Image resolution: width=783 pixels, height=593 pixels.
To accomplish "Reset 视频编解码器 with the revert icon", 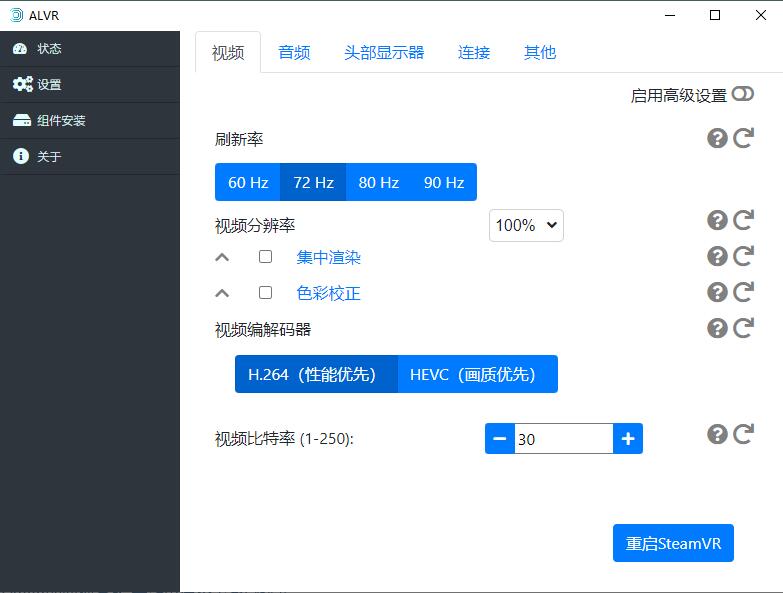I will 743,328.
